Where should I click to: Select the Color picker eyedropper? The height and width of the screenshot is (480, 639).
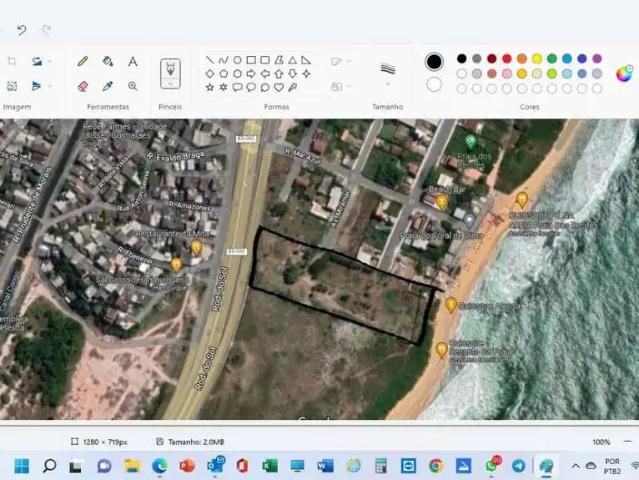coord(108,86)
